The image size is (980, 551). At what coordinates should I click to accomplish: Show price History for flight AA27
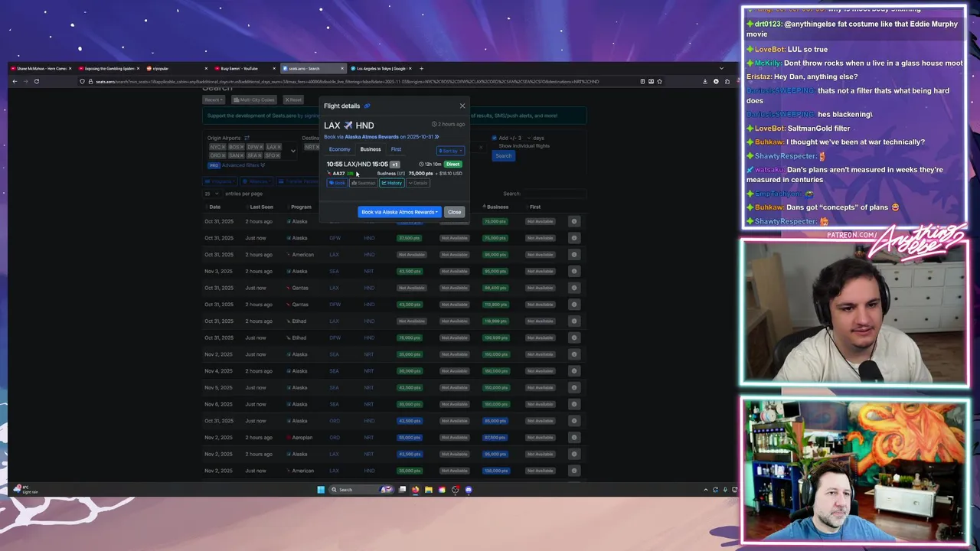click(391, 183)
